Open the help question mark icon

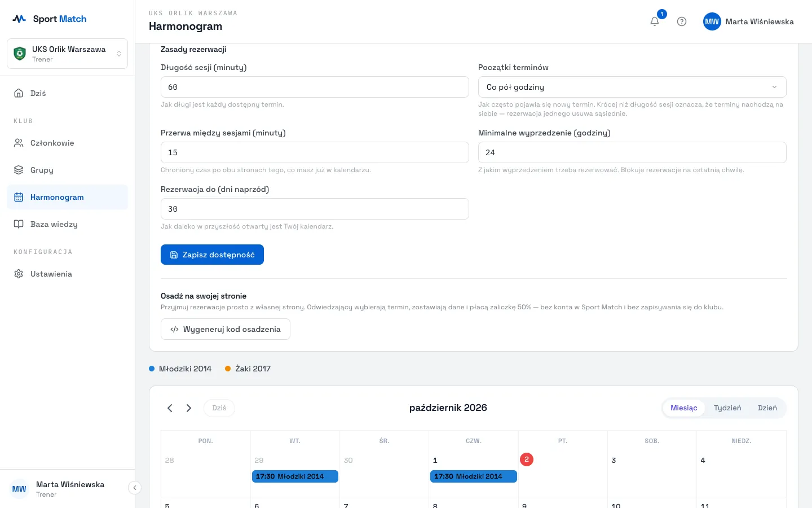[682, 21]
